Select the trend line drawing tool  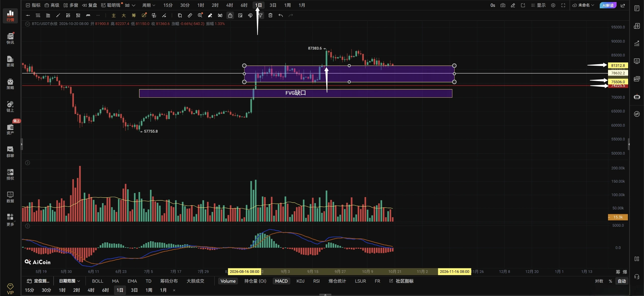[x=58, y=15]
